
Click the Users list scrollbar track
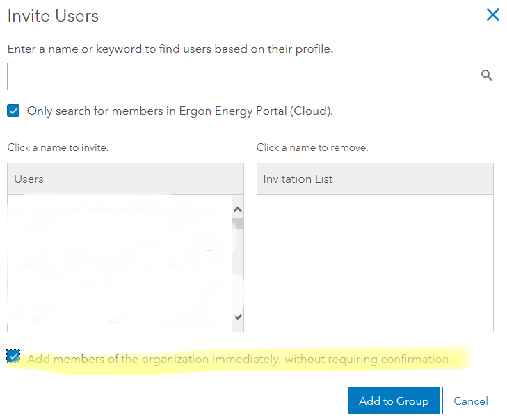click(x=237, y=271)
